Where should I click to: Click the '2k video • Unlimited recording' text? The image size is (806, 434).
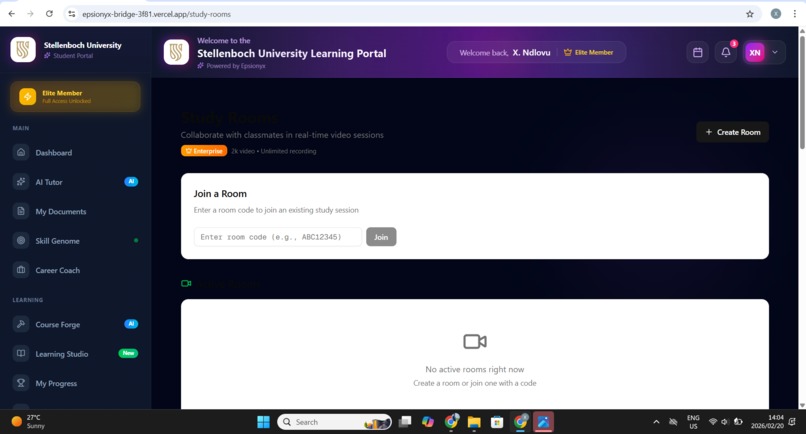pyautogui.click(x=273, y=151)
